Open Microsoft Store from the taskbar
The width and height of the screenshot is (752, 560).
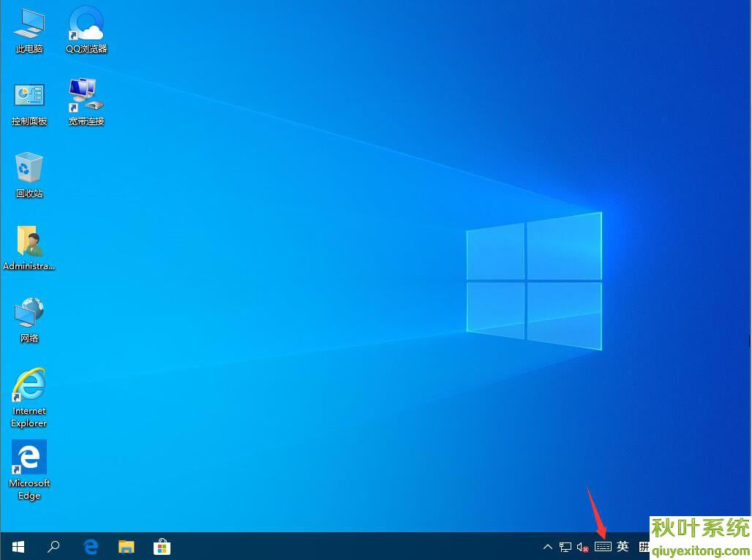[162, 547]
